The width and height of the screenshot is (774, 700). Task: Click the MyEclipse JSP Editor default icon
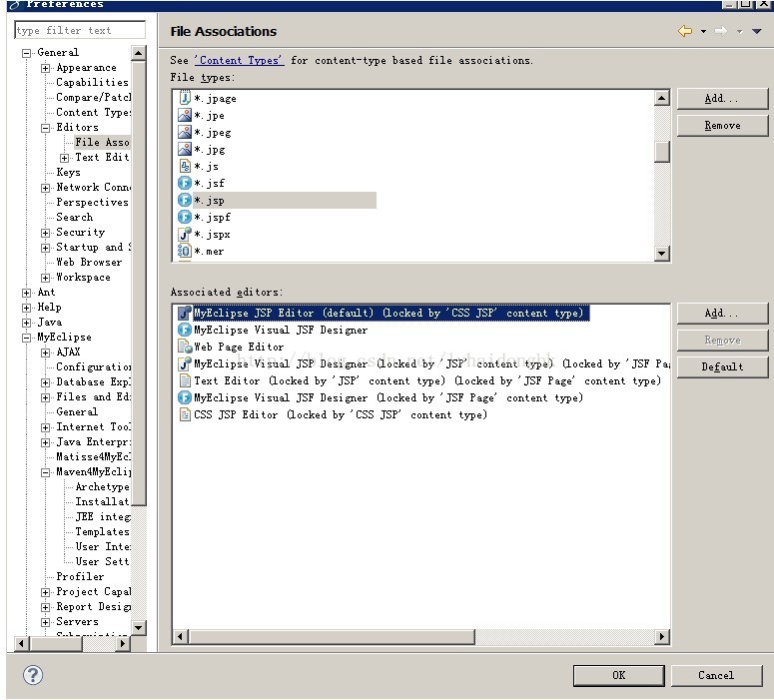185,313
